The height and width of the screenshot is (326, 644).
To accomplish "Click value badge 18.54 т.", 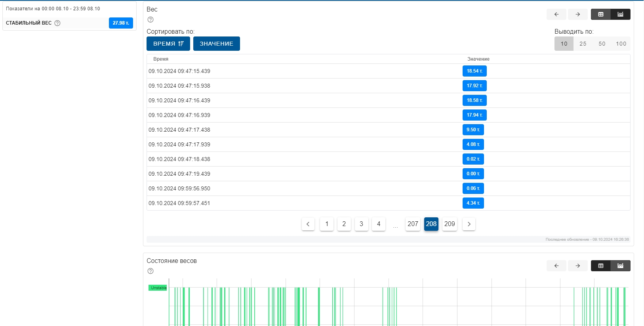I will pos(474,71).
